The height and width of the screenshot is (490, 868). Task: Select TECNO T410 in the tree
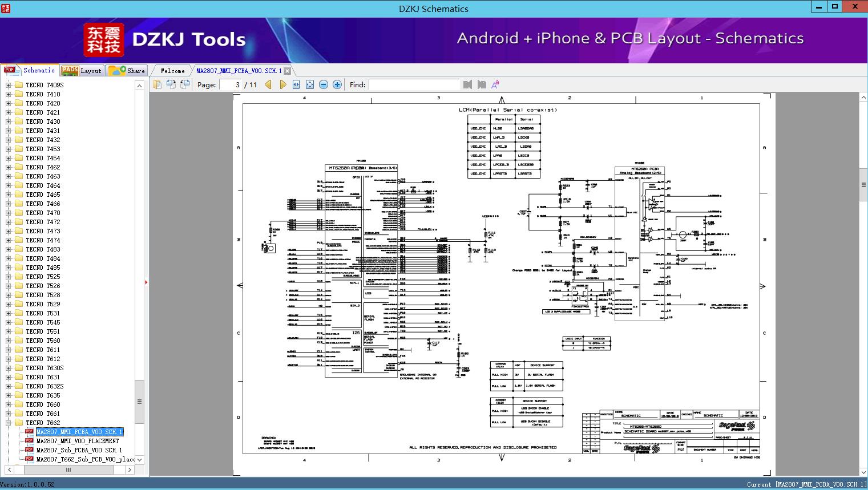click(x=43, y=94)
